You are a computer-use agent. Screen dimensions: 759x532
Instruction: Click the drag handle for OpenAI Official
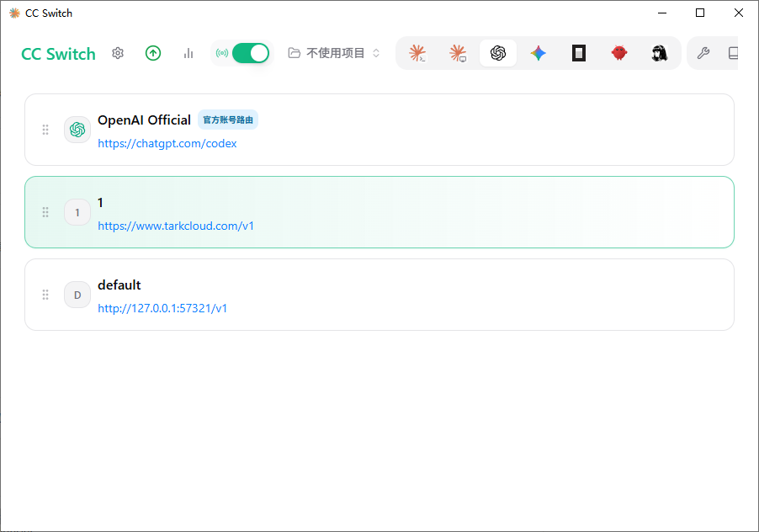tap(45, 130)
